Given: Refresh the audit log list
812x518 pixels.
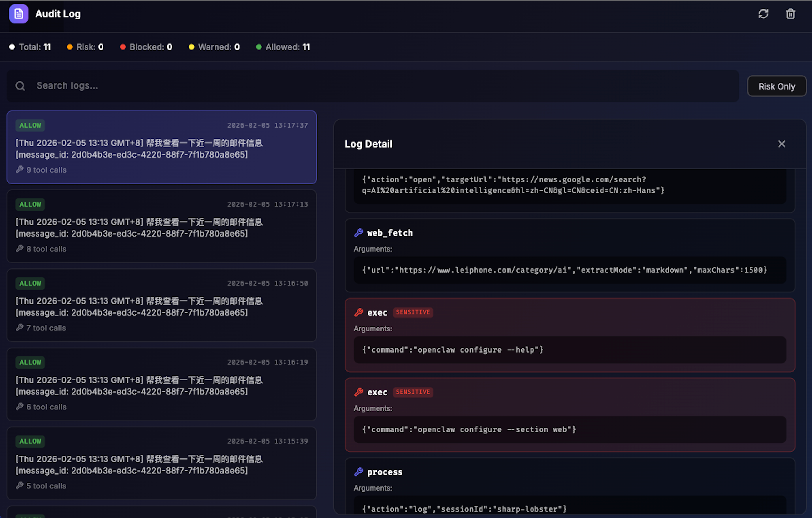Looking at the screenshot, I should point(764,14).
